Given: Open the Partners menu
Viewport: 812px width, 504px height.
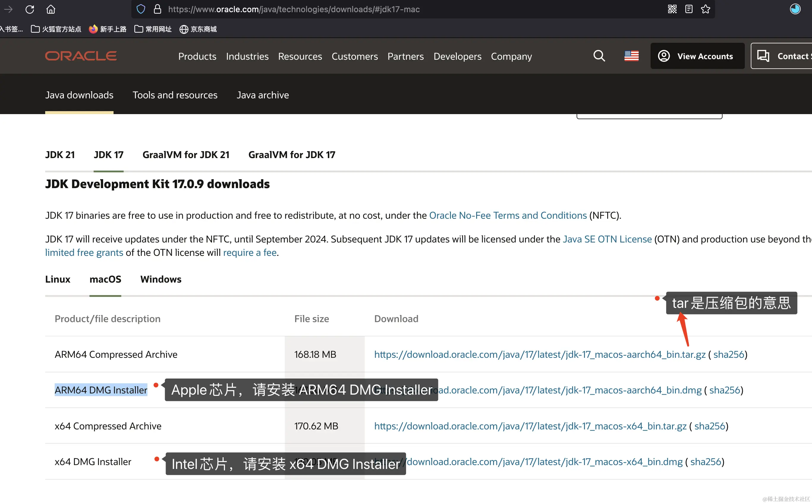Looking at the screenshot, I should tap(406, 56).
